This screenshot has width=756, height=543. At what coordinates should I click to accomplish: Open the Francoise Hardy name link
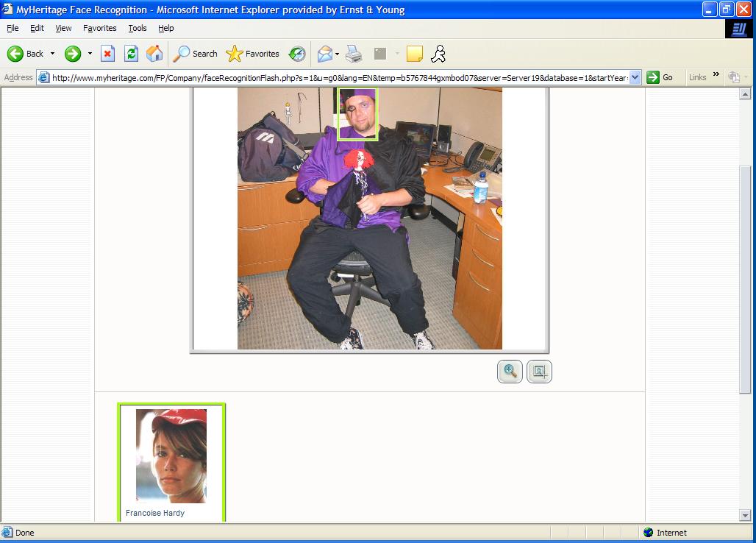pos(155,513)
